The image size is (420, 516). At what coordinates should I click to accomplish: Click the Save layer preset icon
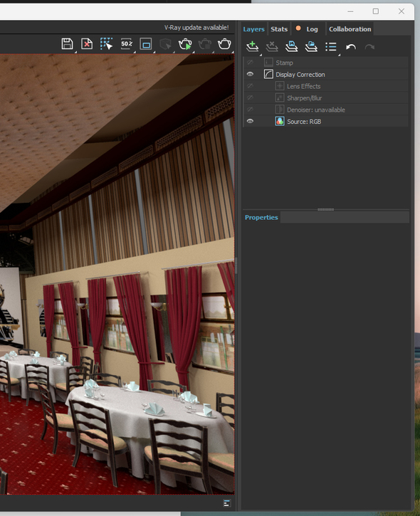291,47
